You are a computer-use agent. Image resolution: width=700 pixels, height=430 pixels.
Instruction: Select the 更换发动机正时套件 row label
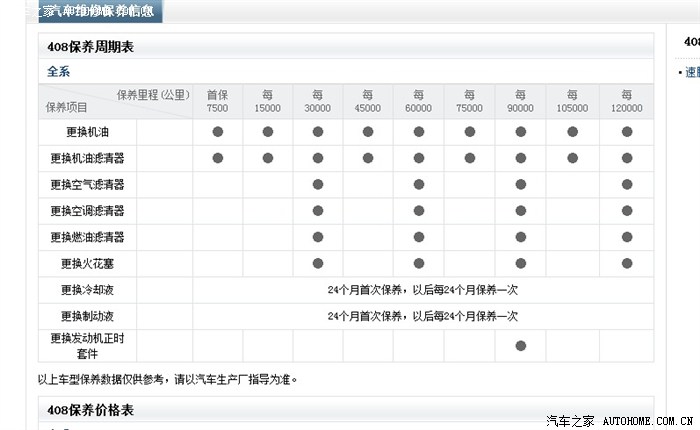[x=88, y=346]
